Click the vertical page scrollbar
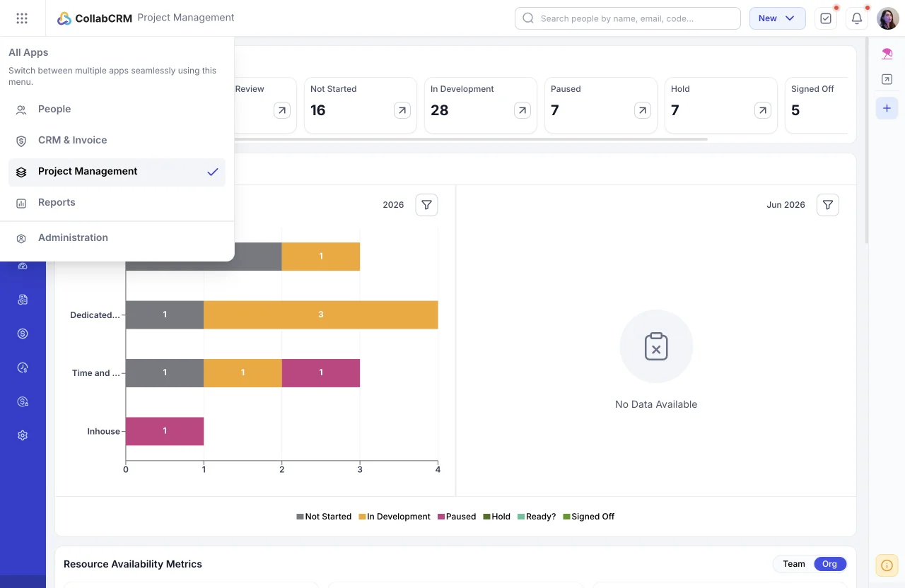Screen dimensions: 905x588 point(868,141)
